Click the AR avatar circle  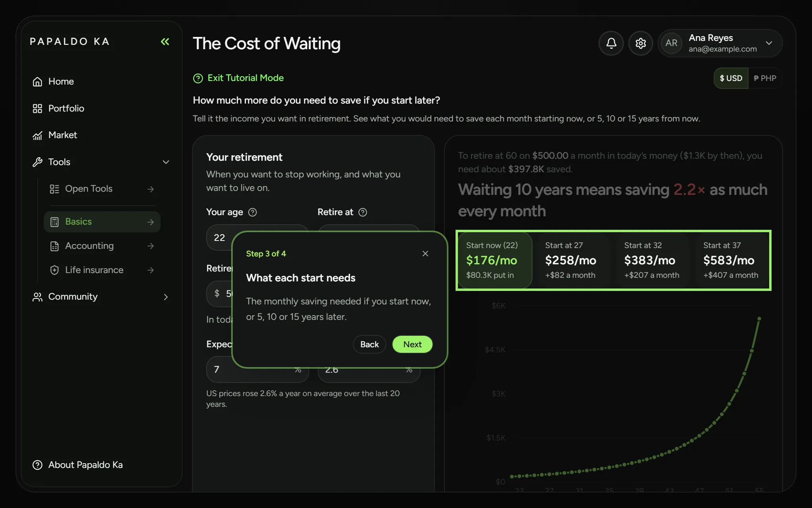click(671, 43)
